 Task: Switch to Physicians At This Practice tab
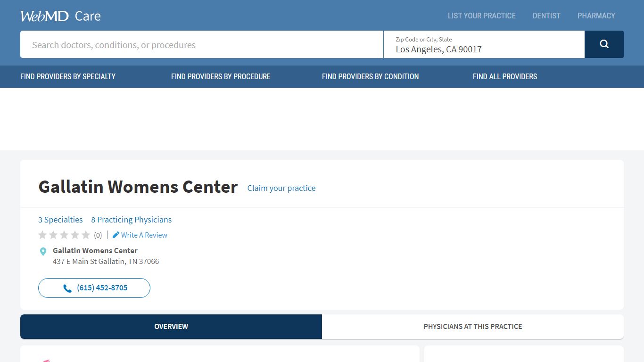pyautogui.click(x=473, y=326)
